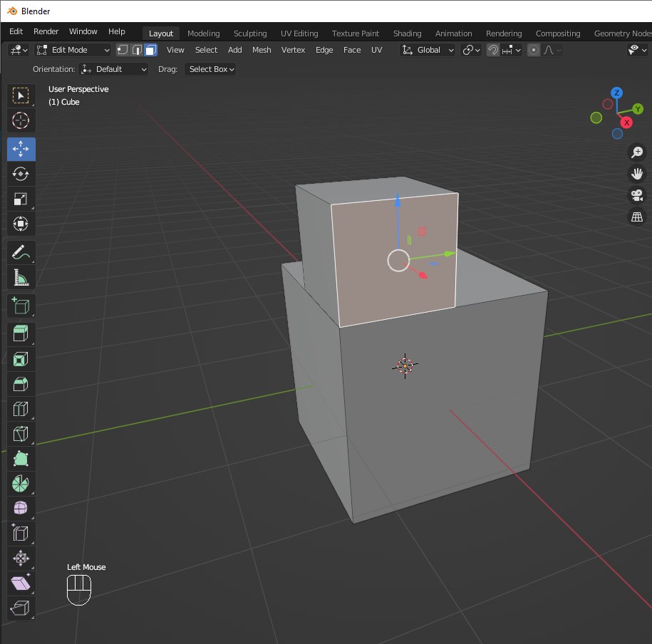
Task: Open the Mesh menu
Action: tap(262, 50)
